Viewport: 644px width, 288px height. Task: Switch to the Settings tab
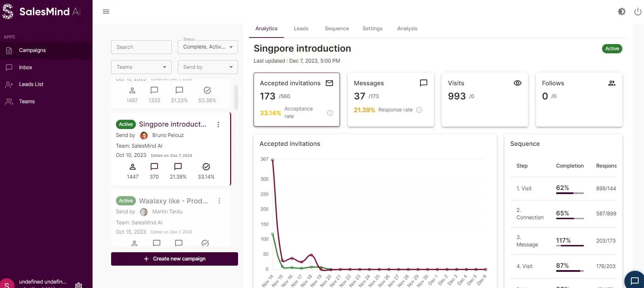click(372, 29)
